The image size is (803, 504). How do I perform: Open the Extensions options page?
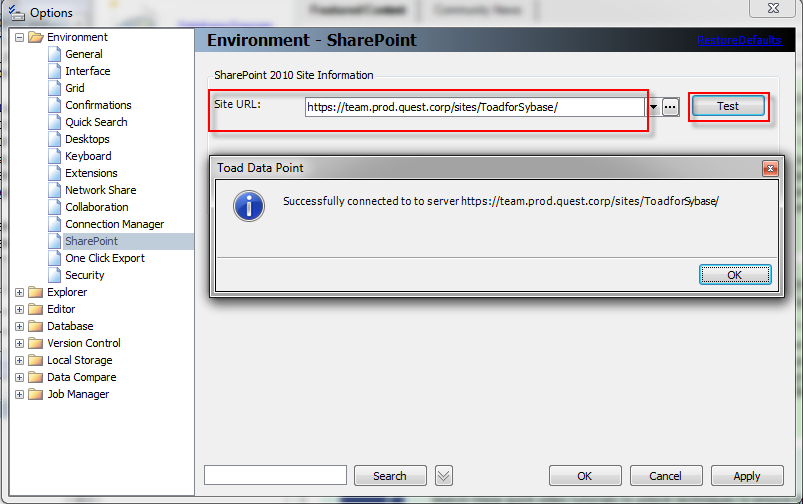[91, 173]
